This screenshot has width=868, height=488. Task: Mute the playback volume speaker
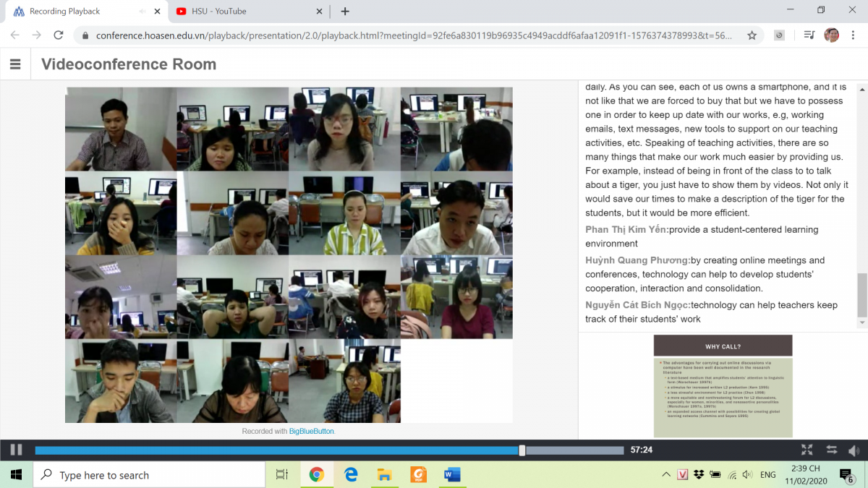(854, 450)
